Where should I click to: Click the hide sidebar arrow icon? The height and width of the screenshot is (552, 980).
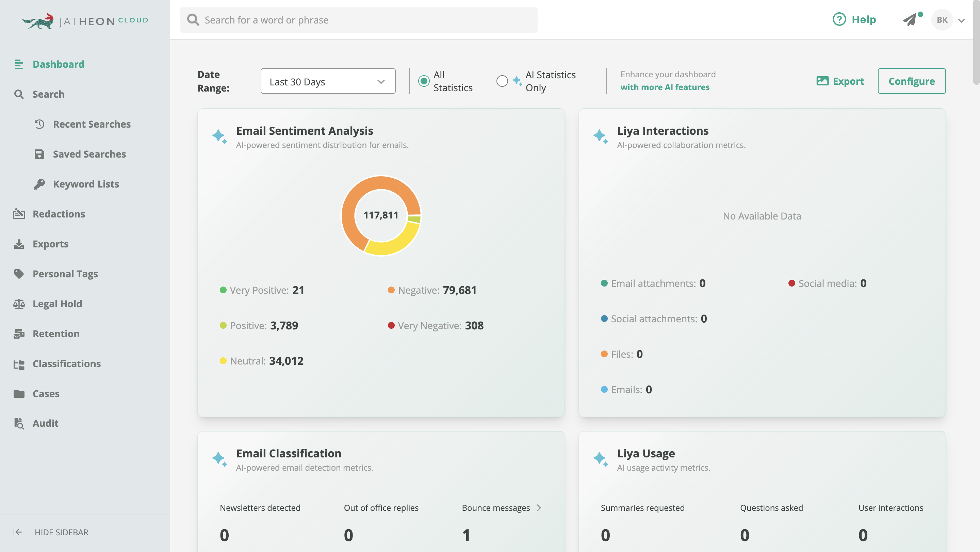click(17, 532)
